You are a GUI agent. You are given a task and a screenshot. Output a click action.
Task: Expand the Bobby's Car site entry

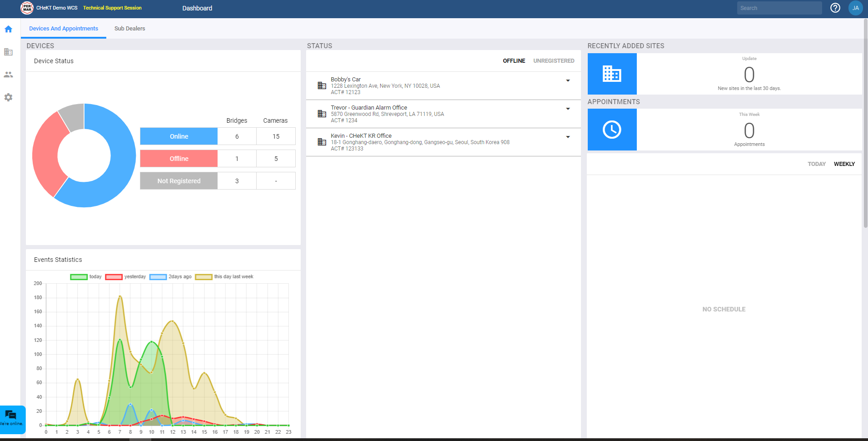coord(568,80)
